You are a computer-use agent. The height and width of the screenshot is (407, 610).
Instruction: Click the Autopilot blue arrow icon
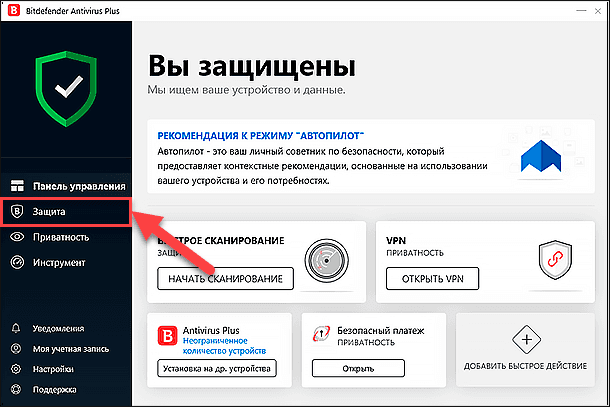tap(541, 156)
